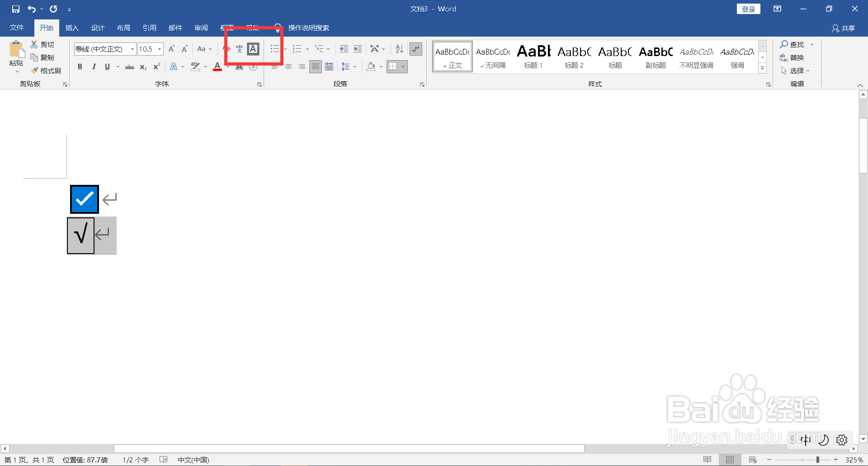This screenshot has width=868, height=466.
Task: Apply the numbered list
Action: point(297,49)
